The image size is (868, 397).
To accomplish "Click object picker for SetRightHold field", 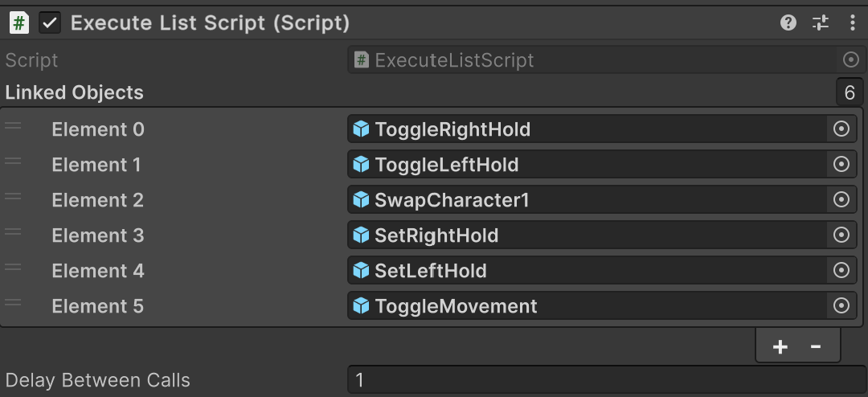I will click(841, 235).
